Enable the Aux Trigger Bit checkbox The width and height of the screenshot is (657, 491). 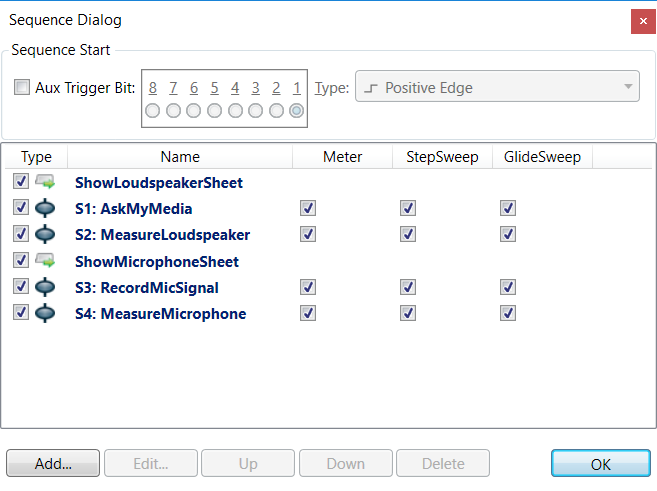(x=22, y=88)
